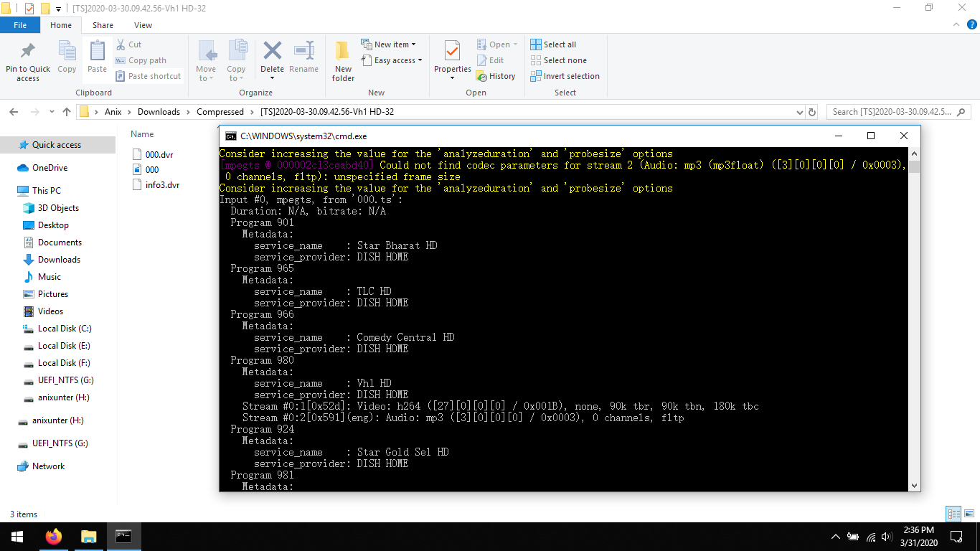Select Quick access in sidebar
Image resolution: width=980 pixels, height=551 pixels.
coord(57,145)
